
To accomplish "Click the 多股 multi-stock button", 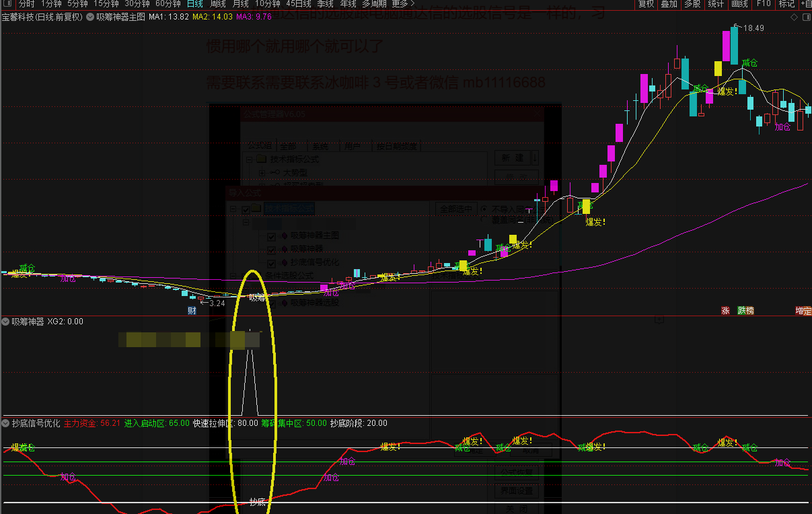I will coord(692,4).
